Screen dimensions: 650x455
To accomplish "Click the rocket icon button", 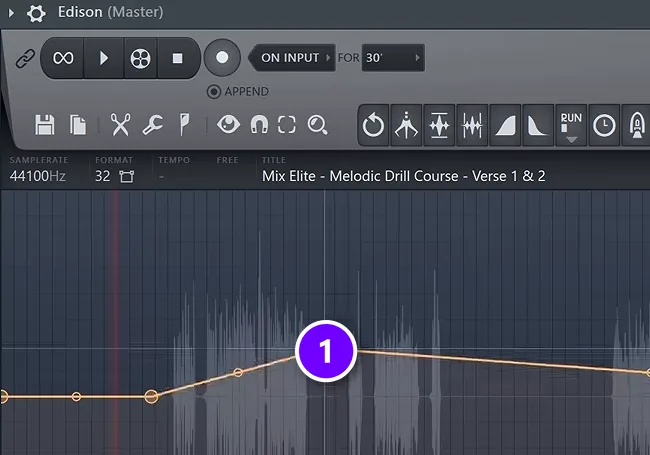I will (636, 126).
